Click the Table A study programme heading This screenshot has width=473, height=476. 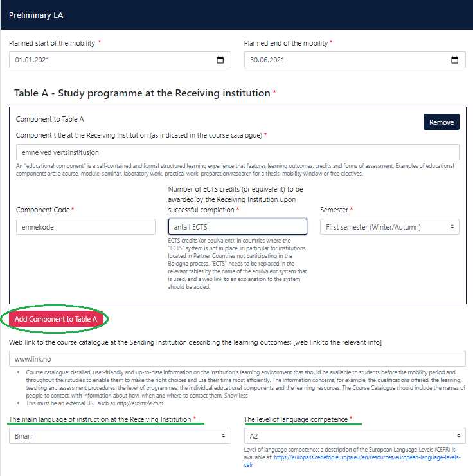(142, 93)
